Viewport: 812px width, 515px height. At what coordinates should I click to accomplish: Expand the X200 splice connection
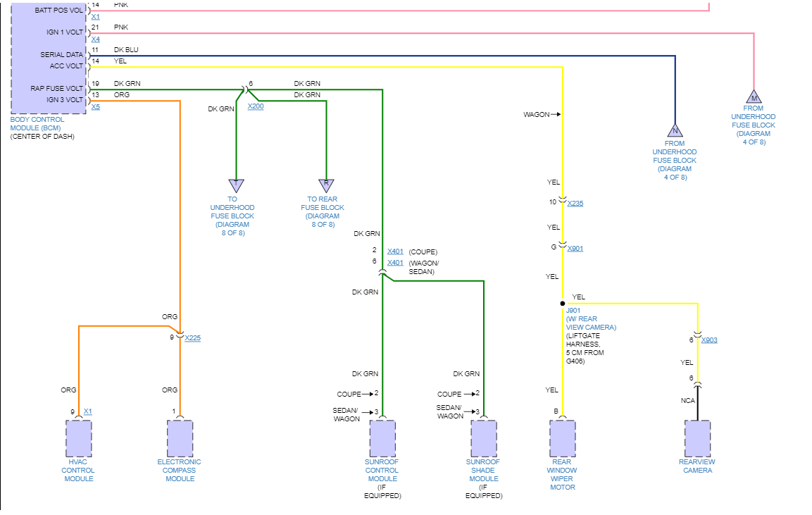[256, 106]
